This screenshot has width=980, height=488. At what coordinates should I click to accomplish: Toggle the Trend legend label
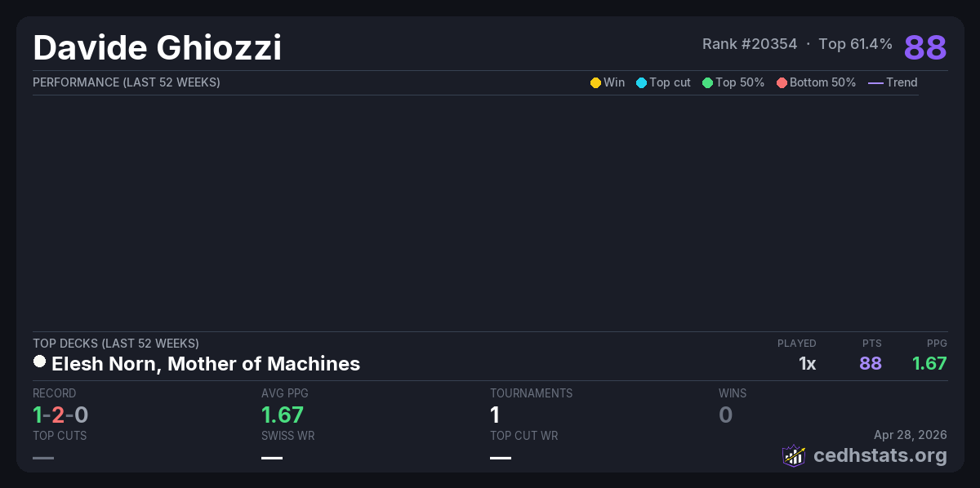pyautogui.click(x=902, y=82)
